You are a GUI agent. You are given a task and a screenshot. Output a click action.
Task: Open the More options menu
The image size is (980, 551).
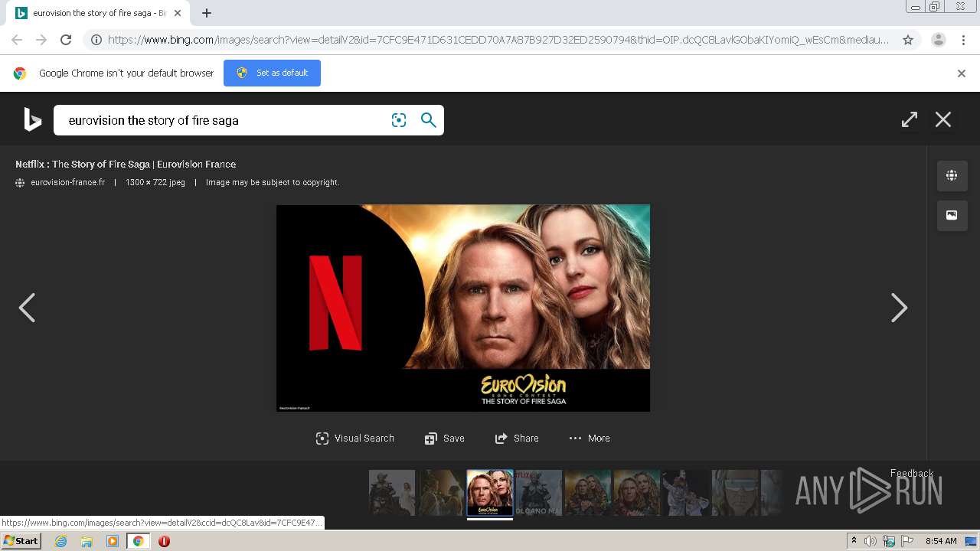(x=590, y=439)
